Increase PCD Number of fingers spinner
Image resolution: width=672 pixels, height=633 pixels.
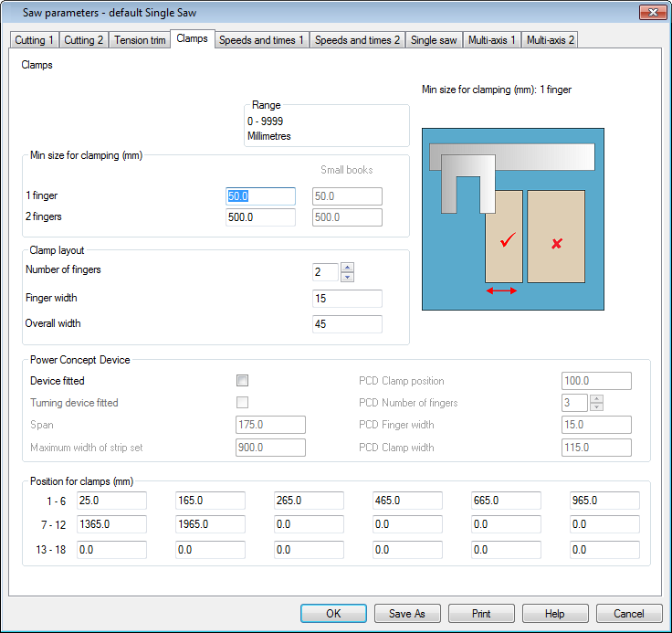(596, 398)
